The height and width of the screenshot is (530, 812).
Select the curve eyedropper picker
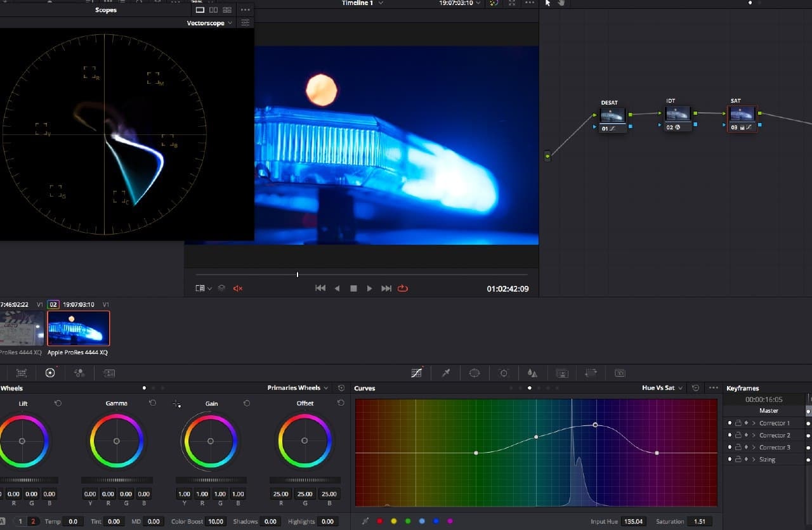pyautogui.click(x=365, y=521)
